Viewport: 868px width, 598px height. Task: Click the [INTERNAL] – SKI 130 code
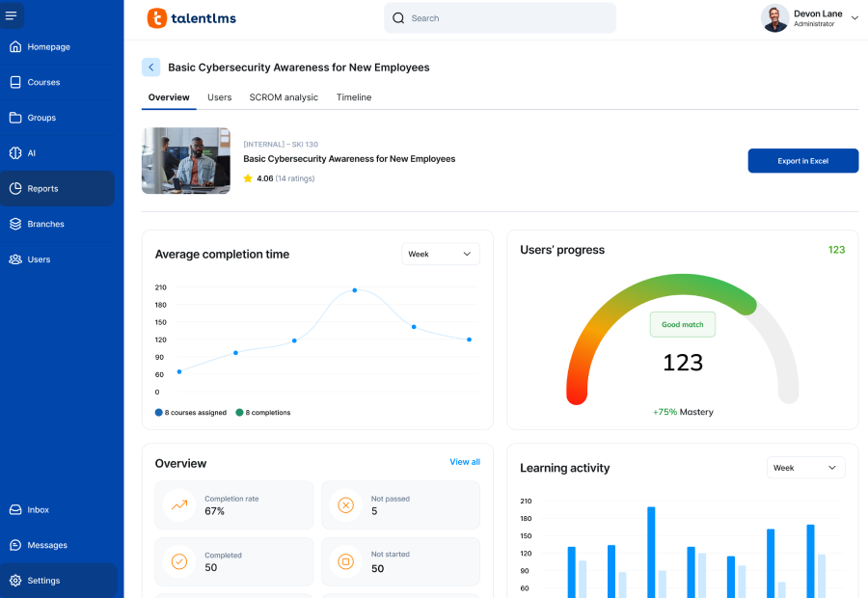281,144
